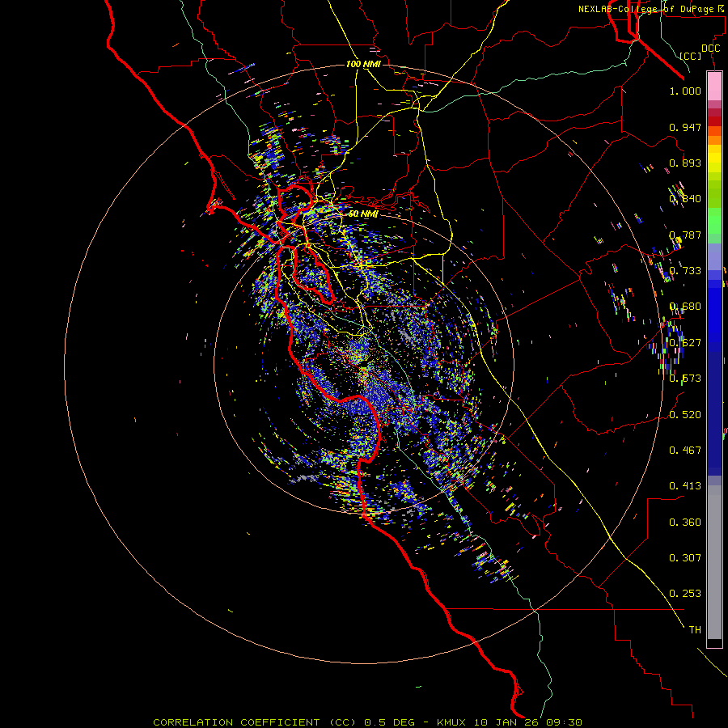Click the KMUX radar site identifier
The height and width of the screenshot is (728, 728).
pos(451,722)
